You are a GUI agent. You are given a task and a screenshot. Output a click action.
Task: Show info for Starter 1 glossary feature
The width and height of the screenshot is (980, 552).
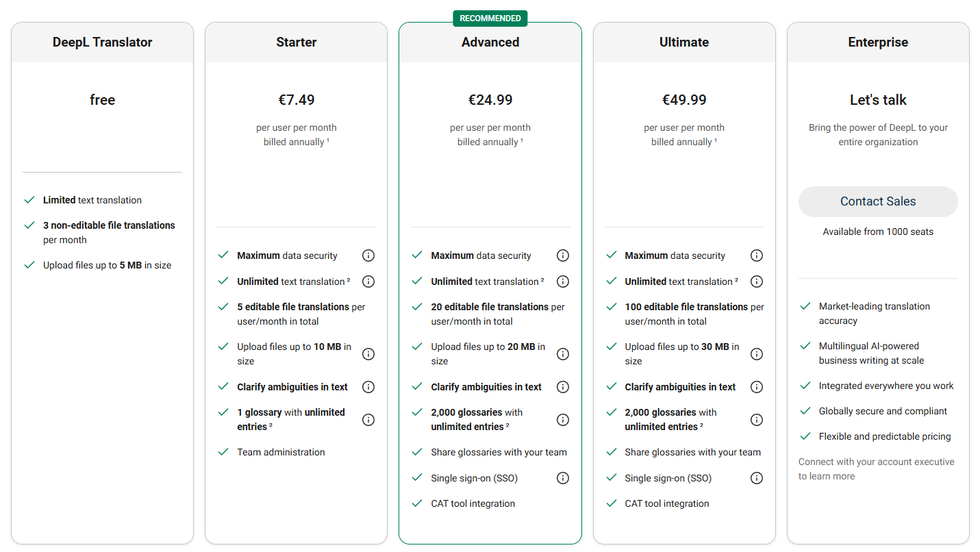coord(368,420)
